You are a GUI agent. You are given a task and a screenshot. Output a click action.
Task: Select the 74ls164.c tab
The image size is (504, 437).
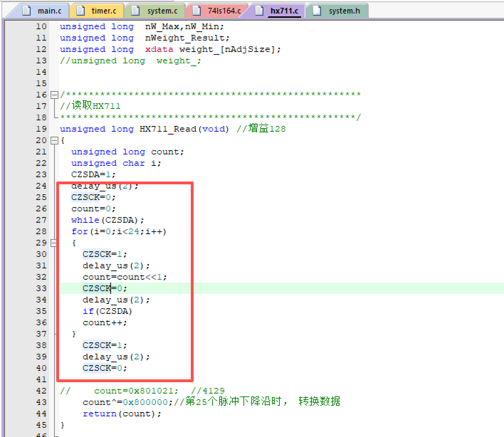(224, 11)
